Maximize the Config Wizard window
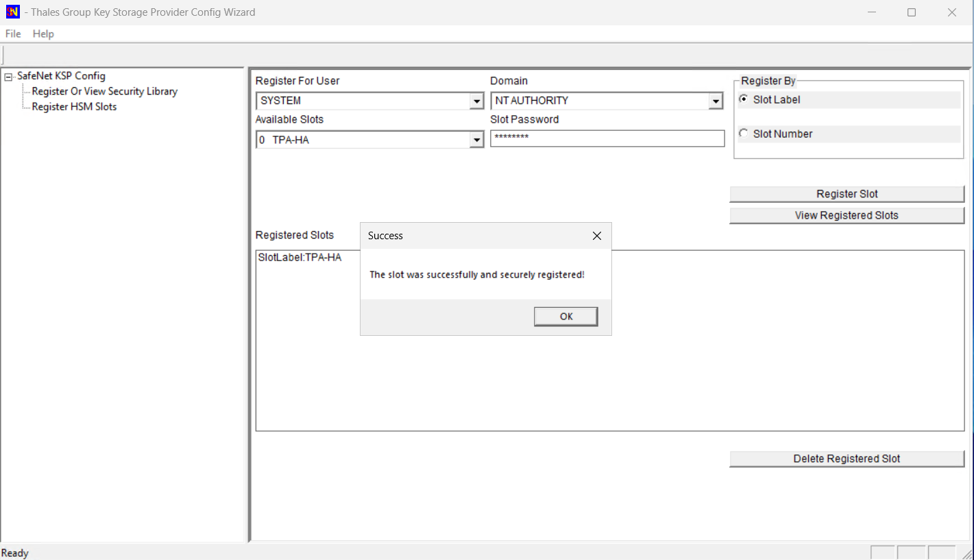This screenshot has width=974, height=560. pyautogui.click(x=912, y=12)
